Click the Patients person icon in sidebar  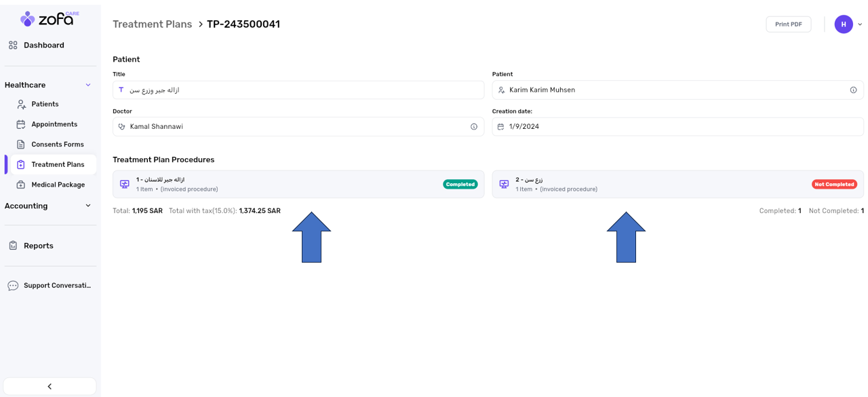click(21, 105)
